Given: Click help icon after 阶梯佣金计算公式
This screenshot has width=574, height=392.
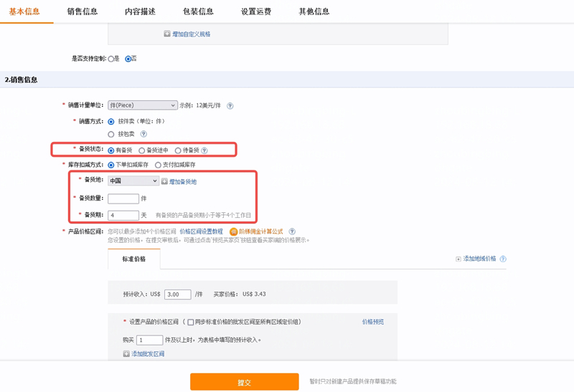Looking at the screenshot, I should pyautogui.click(x=290, y=231).
